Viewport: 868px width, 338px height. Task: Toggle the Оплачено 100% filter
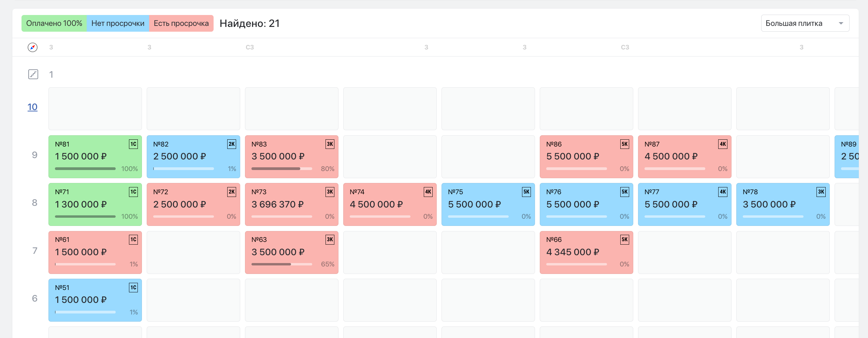coord(54,23)
